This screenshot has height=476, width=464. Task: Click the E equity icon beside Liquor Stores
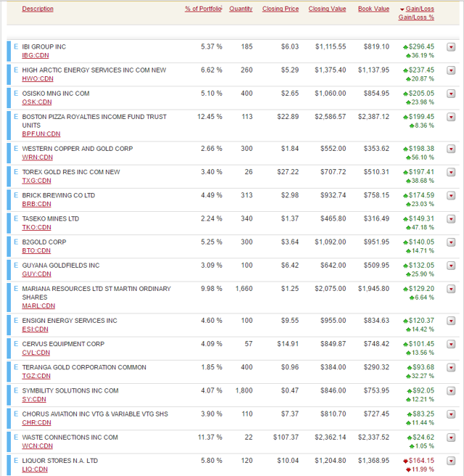[16, 461]
